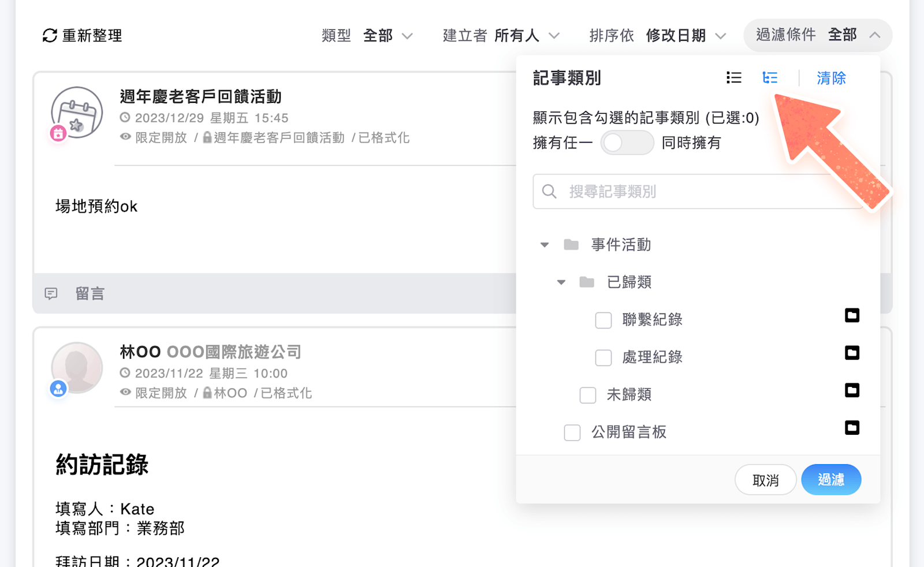Open the 排序依 修改日期 dropdown

click(x=657, y=36)
